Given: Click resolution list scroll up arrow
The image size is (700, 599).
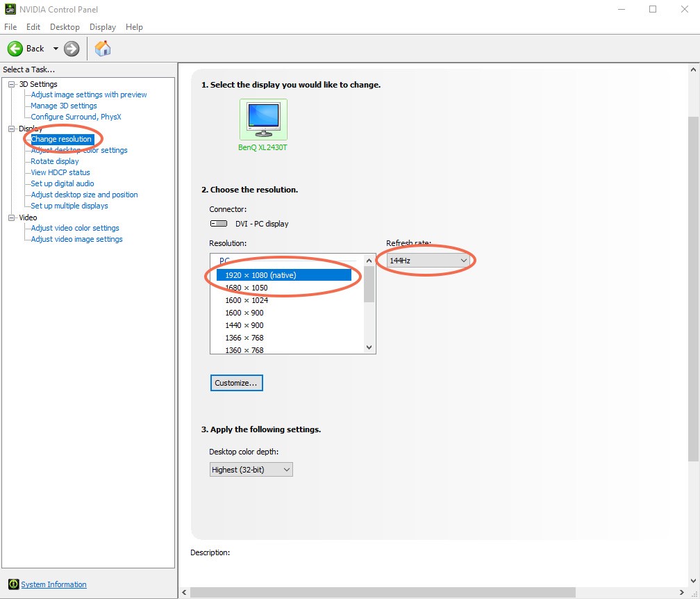Looking at the screenshot, I should coord(369,261).
